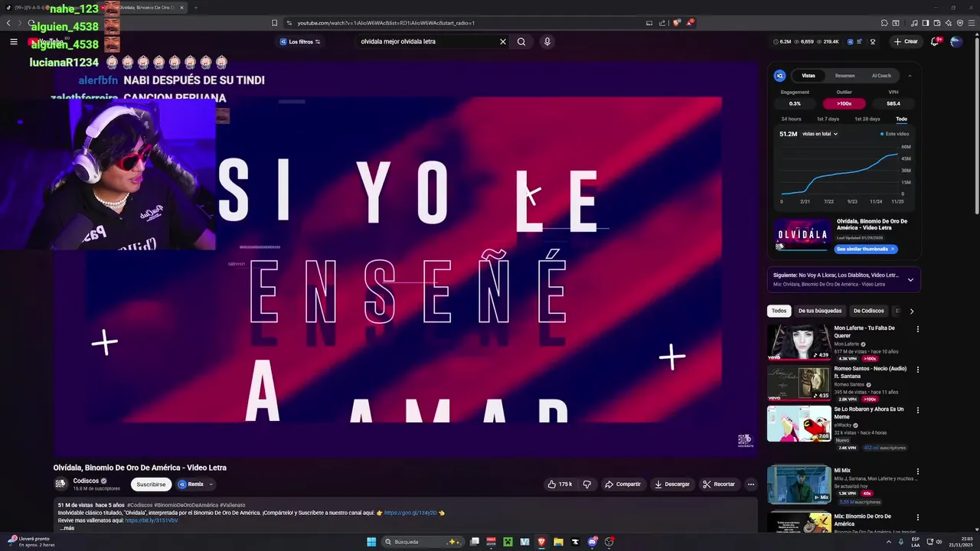Switch to the AI Coach tab

pyautogui.click(x=881, y=76)
